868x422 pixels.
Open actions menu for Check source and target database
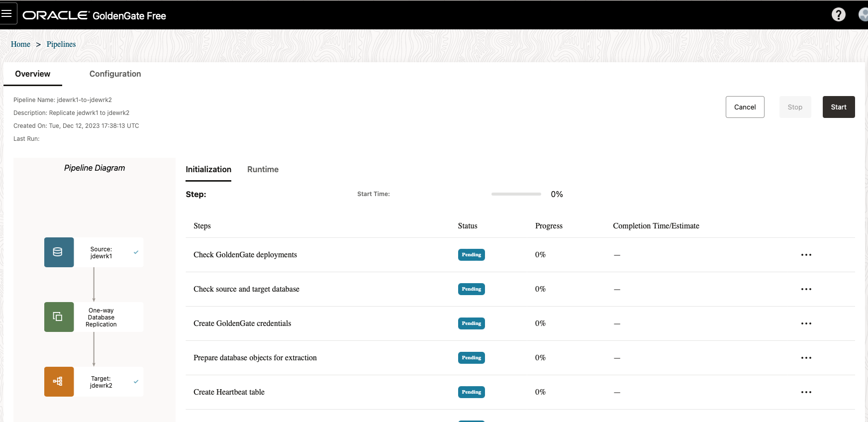pyautogui.click(x=806, y=289)
